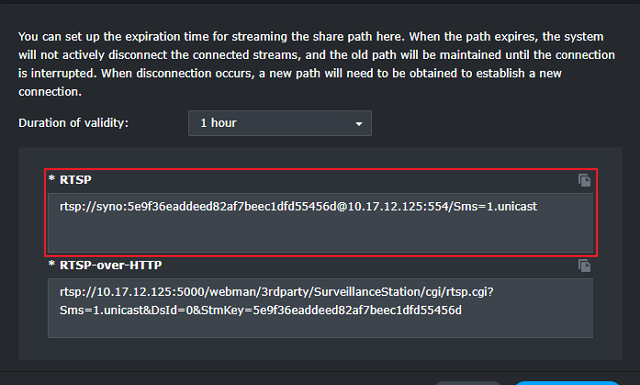
Task: Click the rtsp://10.17.12.125:5000/webman line of text
Action: click(276, 292)
